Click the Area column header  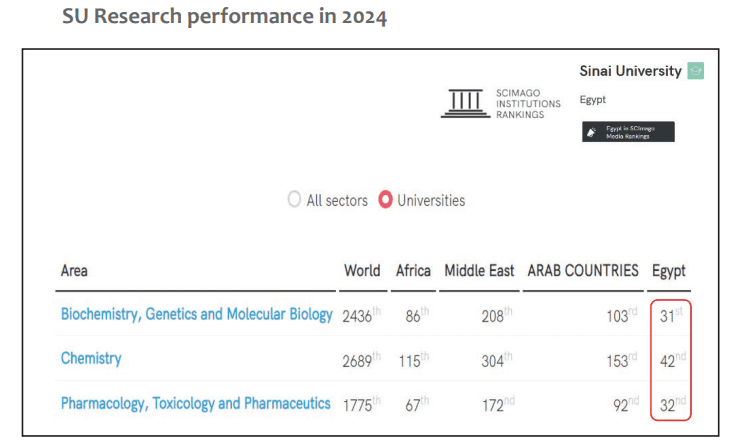tap(74, 271)
